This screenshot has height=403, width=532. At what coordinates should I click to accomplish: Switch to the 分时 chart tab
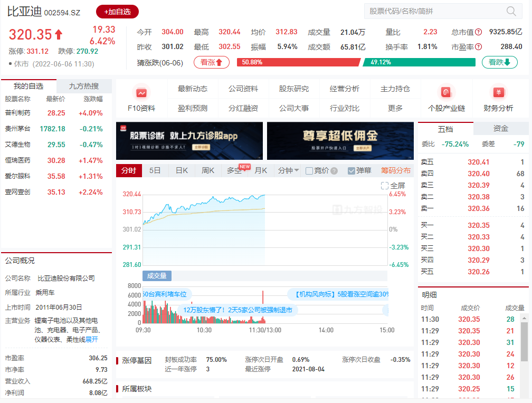click(129, 170)
